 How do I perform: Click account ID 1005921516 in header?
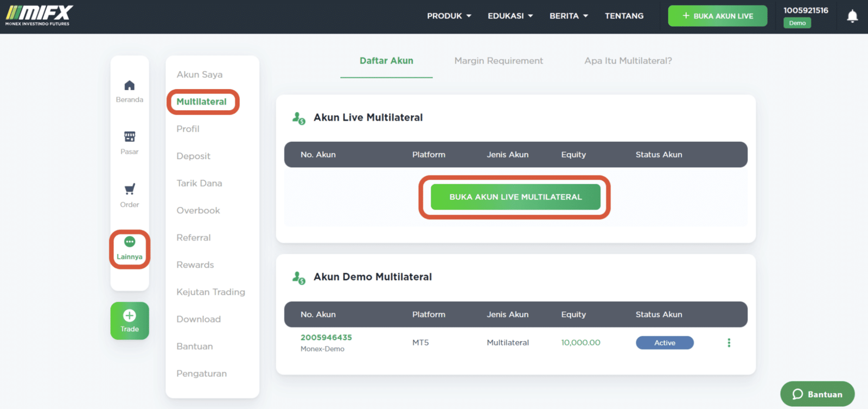(806, 10)
